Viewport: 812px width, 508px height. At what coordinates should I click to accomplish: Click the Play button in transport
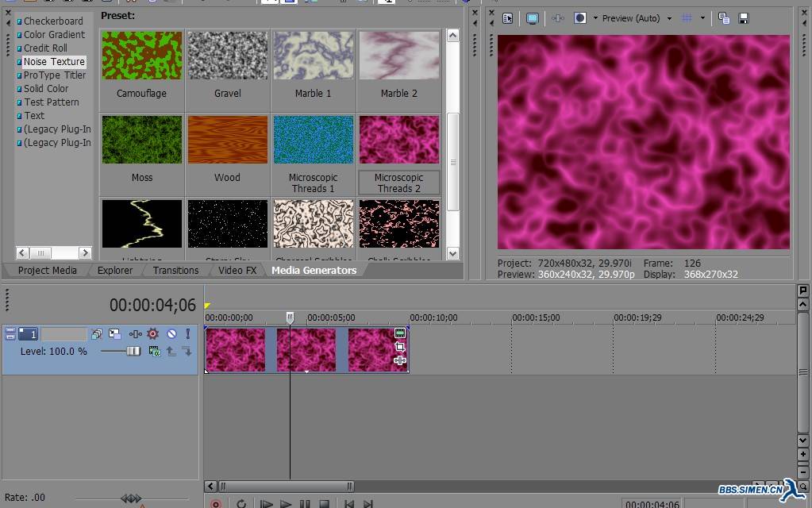285,503
